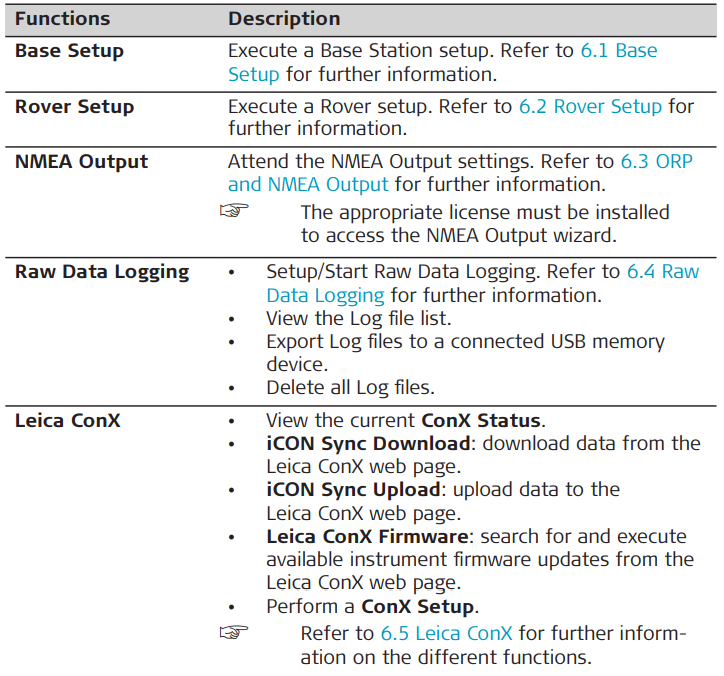This screenshot has height=676, width=724.
Task: Open the 6.5 Leica ConX reference link
Action: coord(446,634)
